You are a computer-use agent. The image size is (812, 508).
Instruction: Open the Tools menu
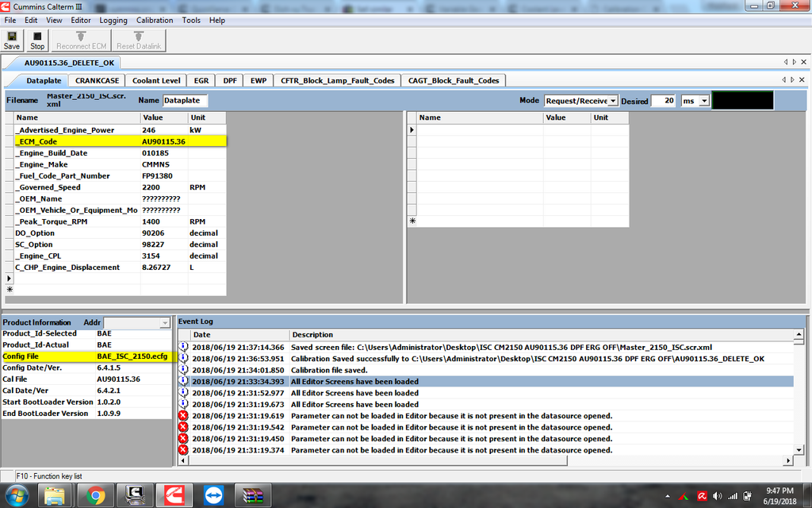coord(190,20)
